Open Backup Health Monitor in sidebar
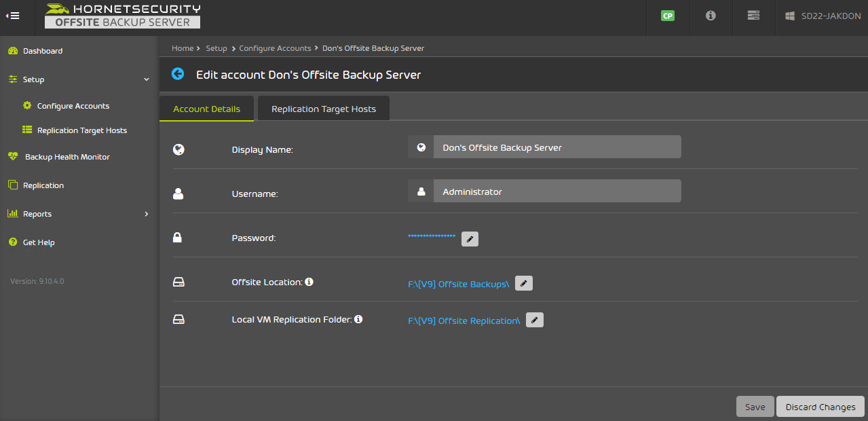Screen dimensions: 868x421 click(67, 157)
